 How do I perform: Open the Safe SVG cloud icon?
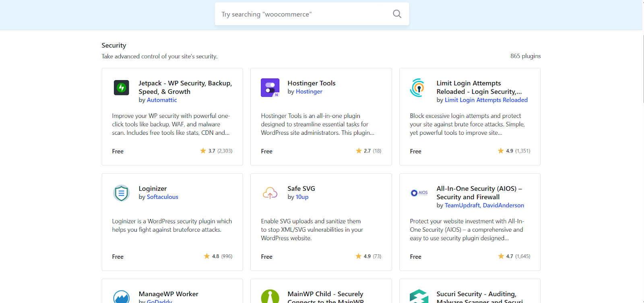click(x=270, y=193)
